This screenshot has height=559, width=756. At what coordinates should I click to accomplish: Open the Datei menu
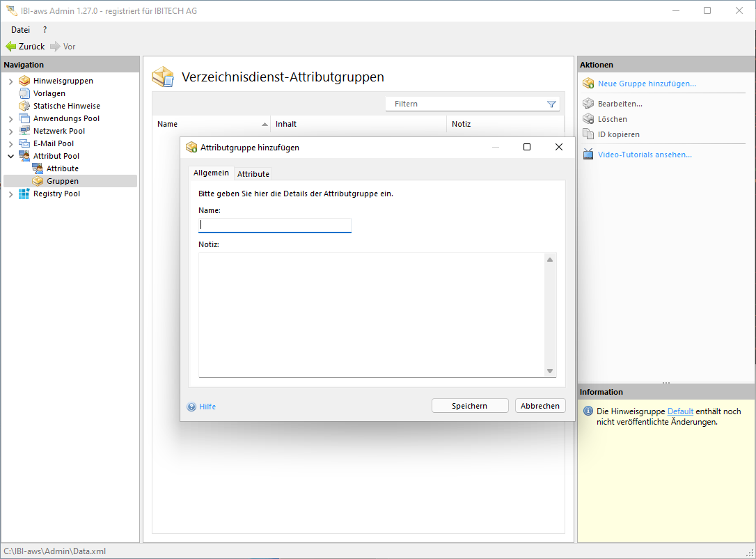pos(20,30)
